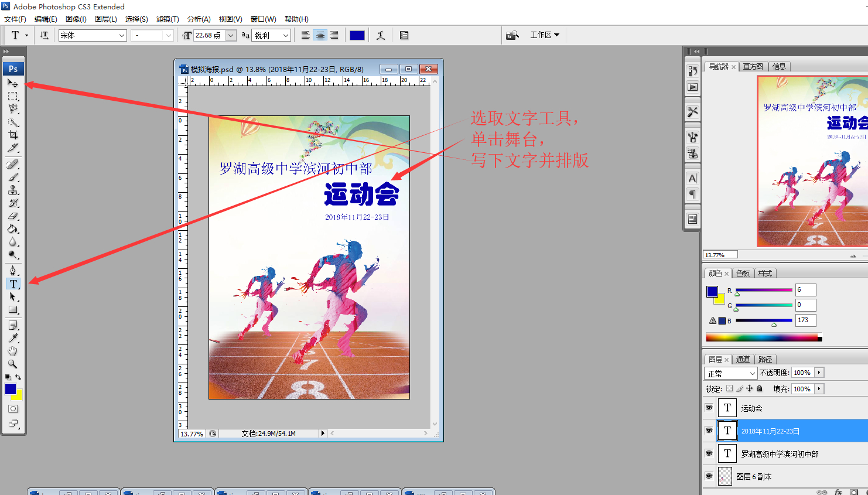
Task: Open the layer opacity slider arrow
Action: [819, 373]
